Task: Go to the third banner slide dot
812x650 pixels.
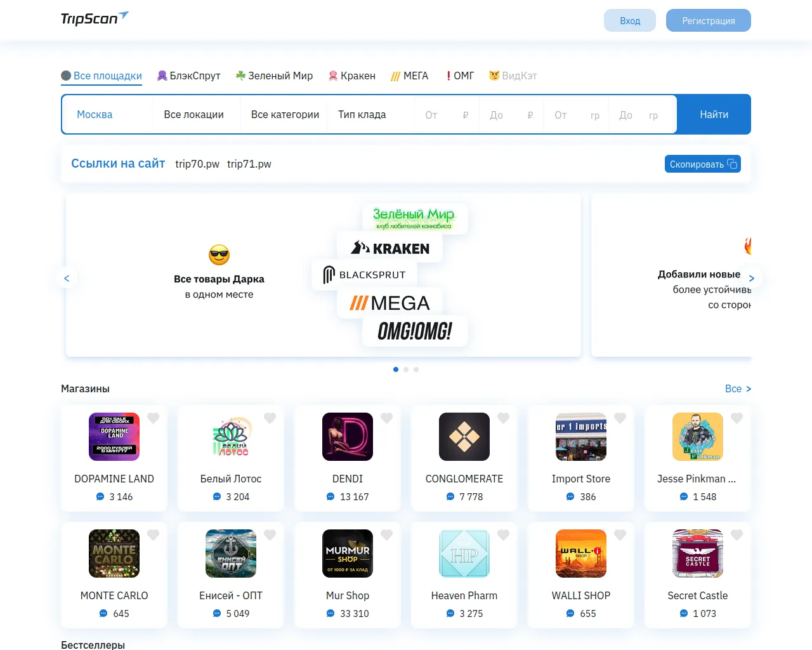Action: coord(416,369)
